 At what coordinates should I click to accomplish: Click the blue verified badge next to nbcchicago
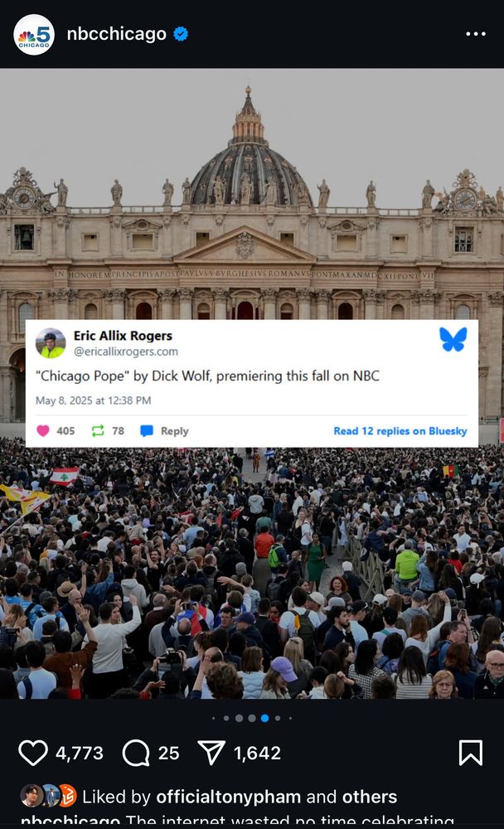[181, 34]
